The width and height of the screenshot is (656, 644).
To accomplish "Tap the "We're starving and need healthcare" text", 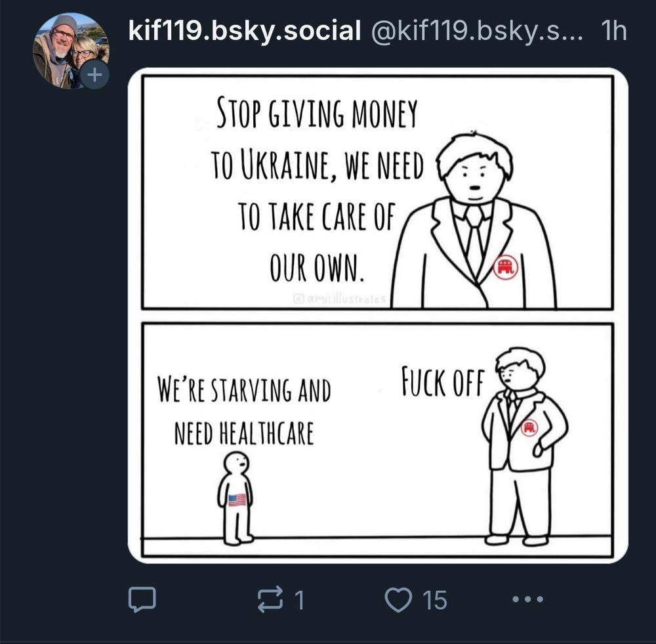I will coord(244,411).
